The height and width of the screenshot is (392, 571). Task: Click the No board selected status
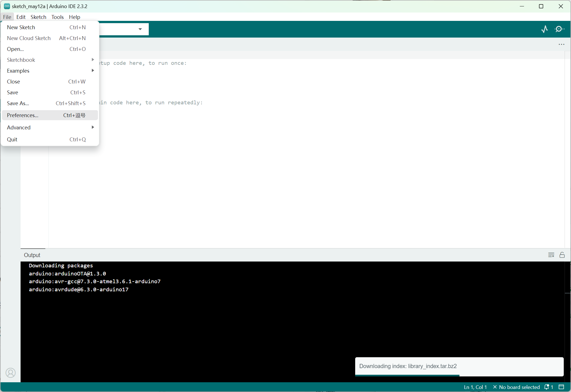[x=516, y=387]
